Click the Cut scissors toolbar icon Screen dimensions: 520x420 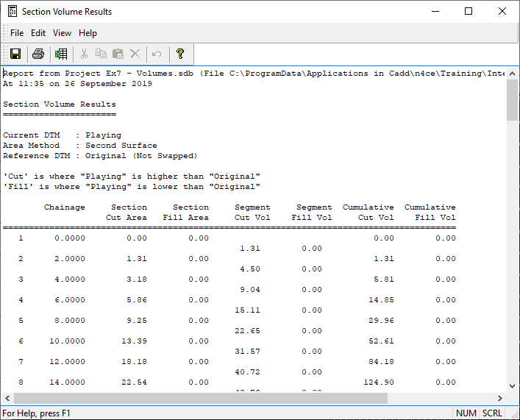(x=85, y=54)
